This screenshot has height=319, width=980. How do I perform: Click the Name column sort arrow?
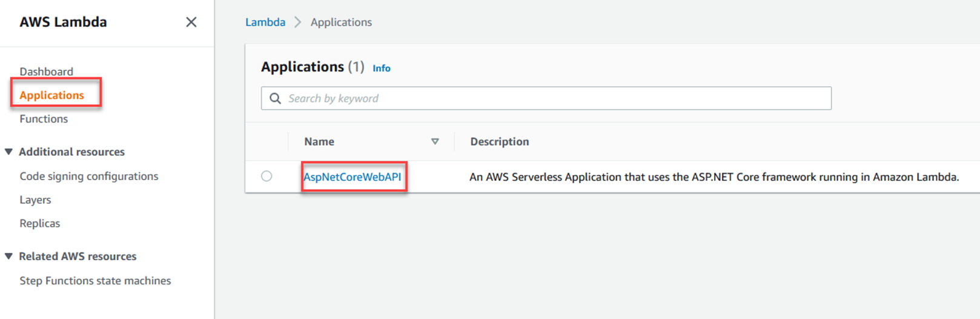pyautogui.click(x=435, y=141)
